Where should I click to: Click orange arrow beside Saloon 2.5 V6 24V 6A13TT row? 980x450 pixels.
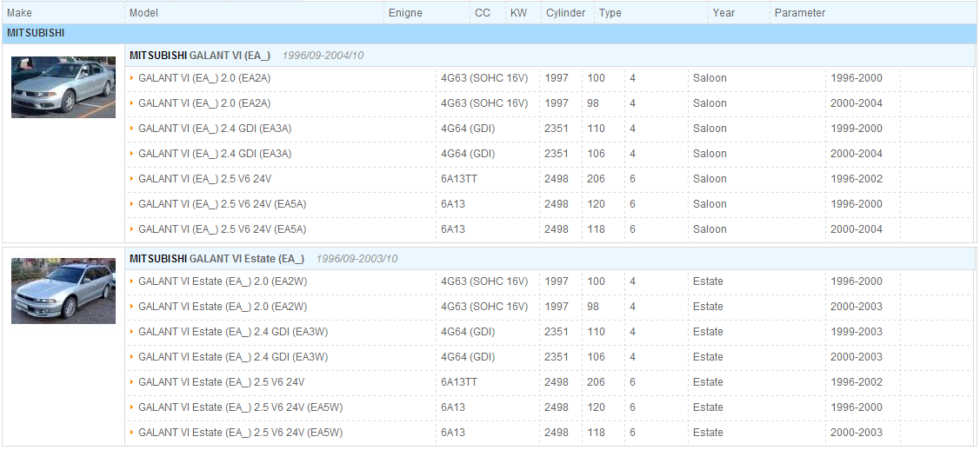tap(132, 178)
